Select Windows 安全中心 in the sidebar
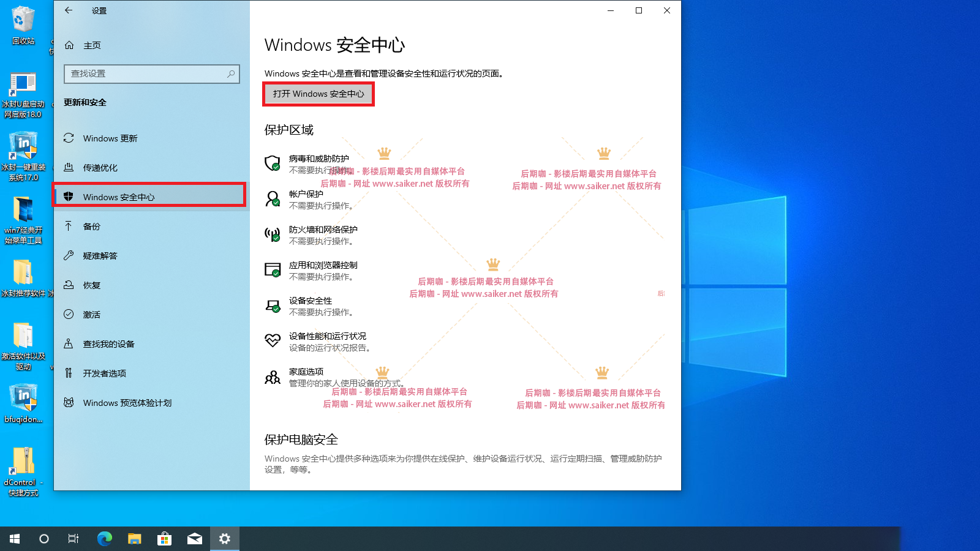Screen dimensions: 980x551 coord(152,197)
